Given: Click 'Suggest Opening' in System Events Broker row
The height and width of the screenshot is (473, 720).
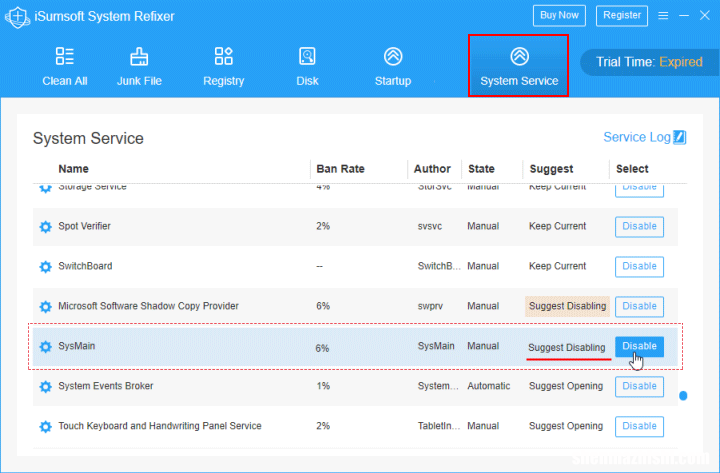Looking at the screenshot, I should click(x=566, y=386).
